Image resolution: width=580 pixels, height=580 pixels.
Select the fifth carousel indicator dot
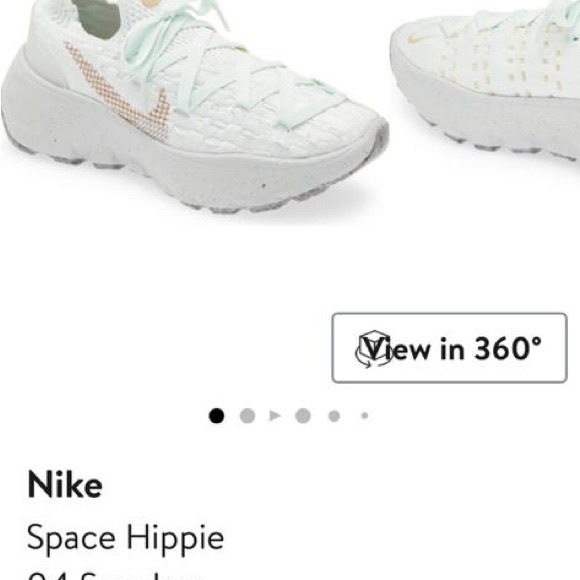(334, 416)
